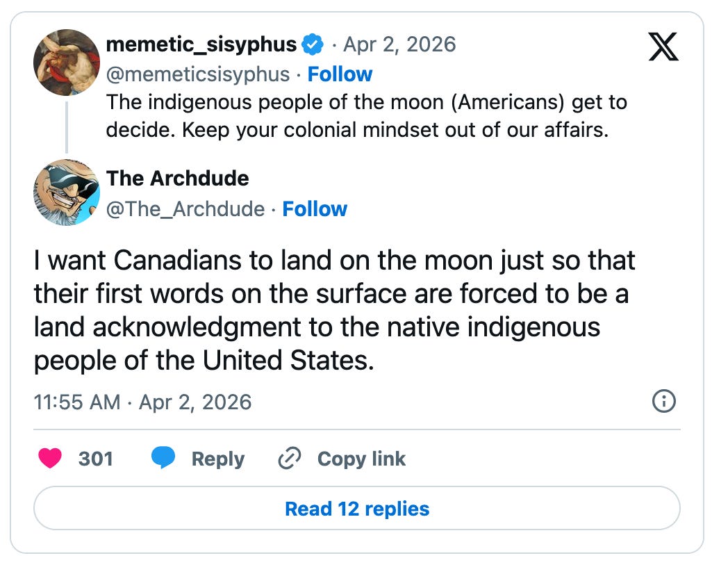
Task: Click the 11:55 AM timestamp
Action: tap(77, 402)
